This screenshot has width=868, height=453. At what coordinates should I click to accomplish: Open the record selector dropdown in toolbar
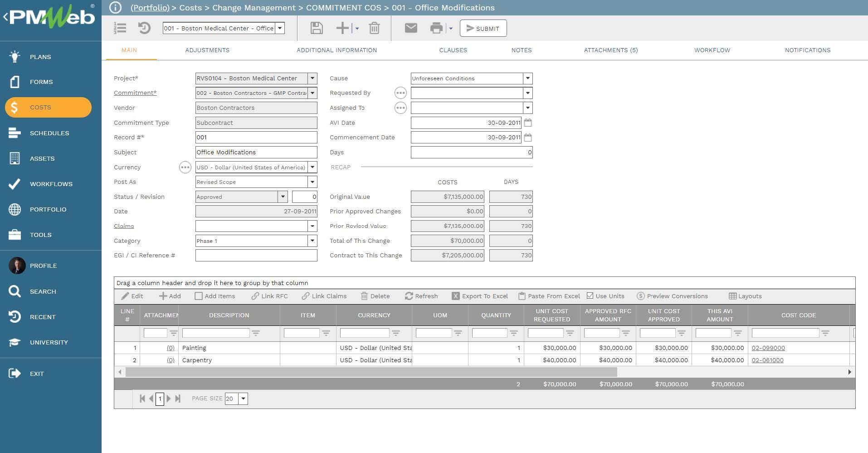tap(280, 28)
